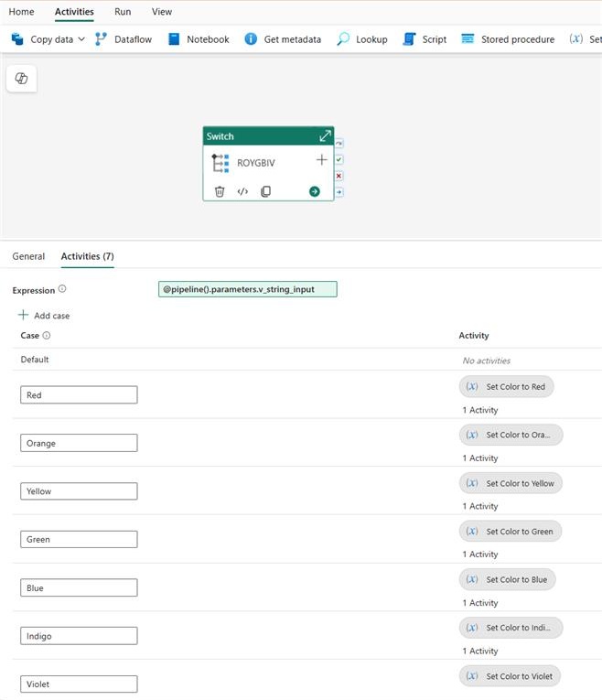
Task: Open the Set Color to Red activity
Action: [507, 387]
